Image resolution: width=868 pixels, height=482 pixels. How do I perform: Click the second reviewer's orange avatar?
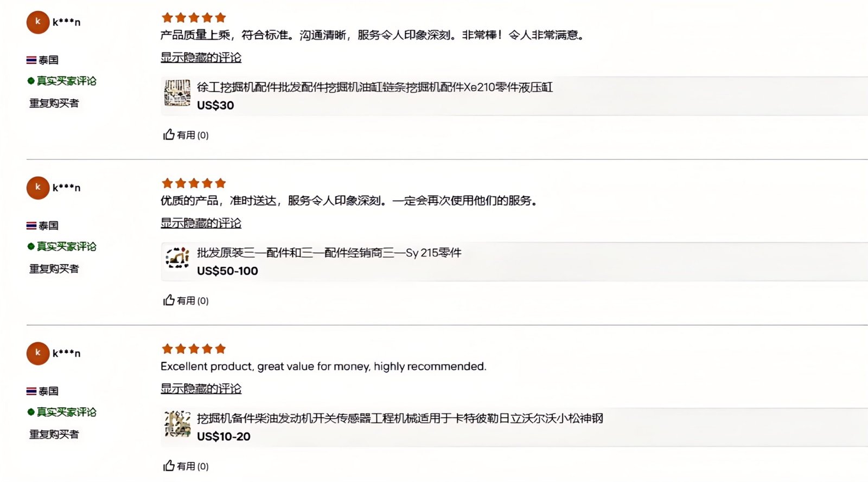click(38, 188)
